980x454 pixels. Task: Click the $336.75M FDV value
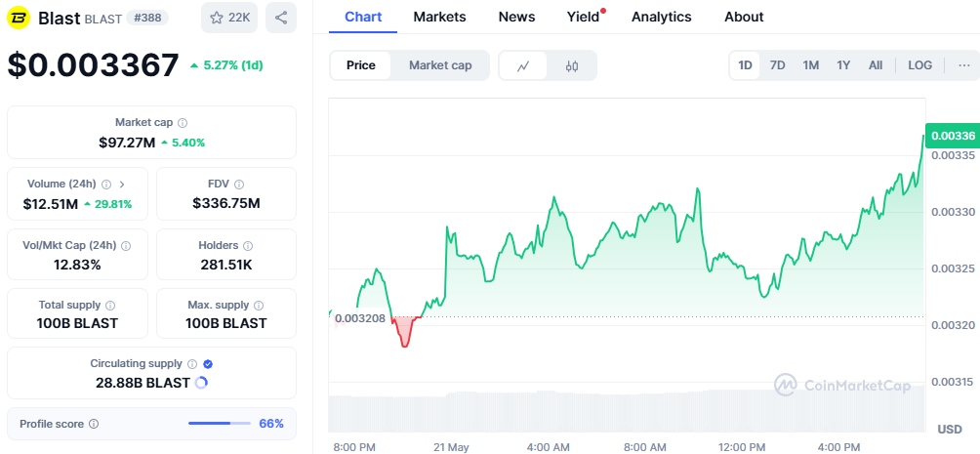[x=226, y=203]
